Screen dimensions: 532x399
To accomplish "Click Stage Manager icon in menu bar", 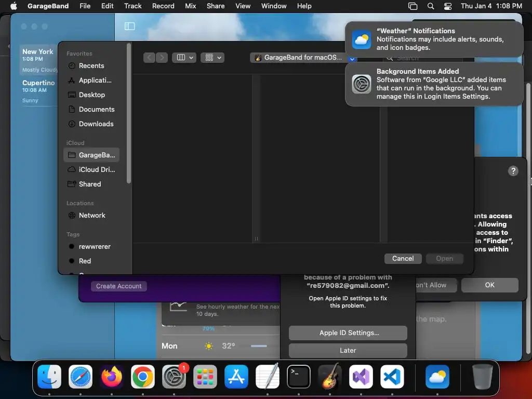I will tap(413, 6).
